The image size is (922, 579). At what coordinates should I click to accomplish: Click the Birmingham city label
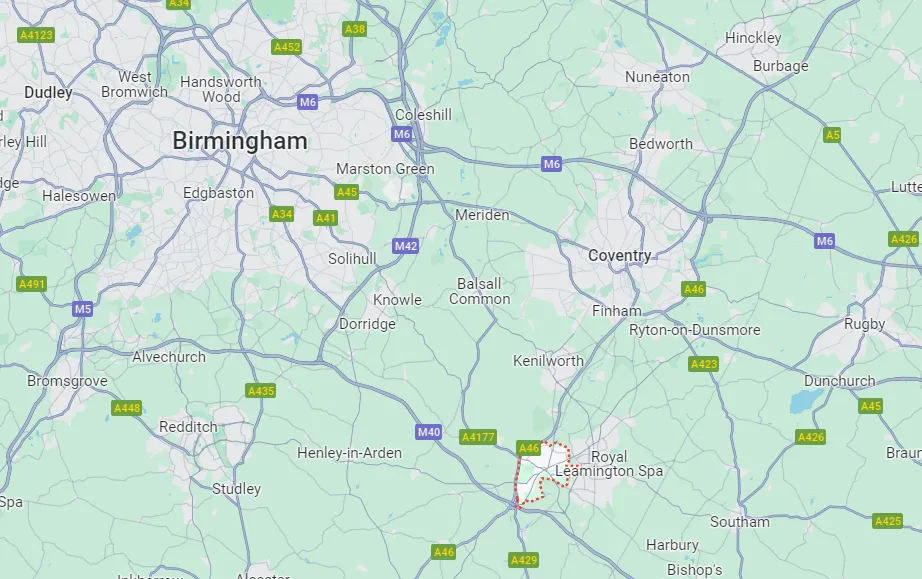[240, 141]
